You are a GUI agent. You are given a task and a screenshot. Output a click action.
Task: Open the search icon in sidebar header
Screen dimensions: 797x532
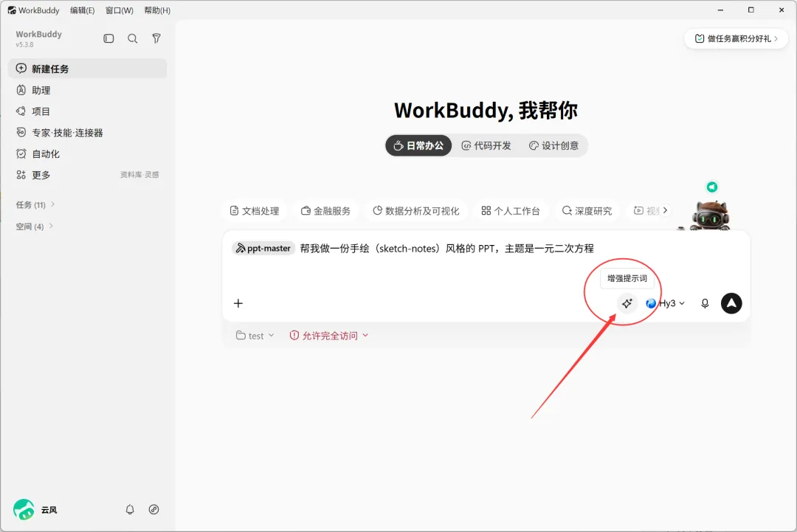(133, 38)
